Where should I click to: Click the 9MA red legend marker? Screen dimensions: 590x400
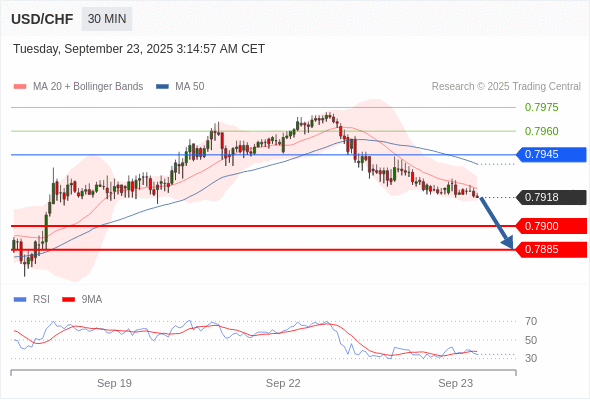coord(68,300)
